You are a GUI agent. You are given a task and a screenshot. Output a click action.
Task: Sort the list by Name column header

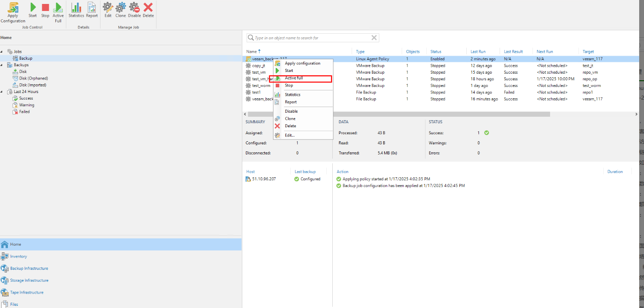tap(252, 52)
